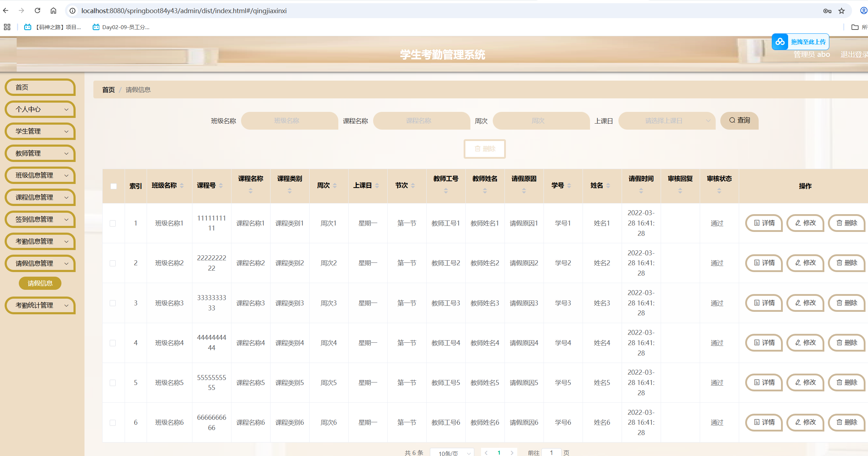868x456 pixels.
Task: Select the 请假信息 submenu item
Action: tap(40, 283)
